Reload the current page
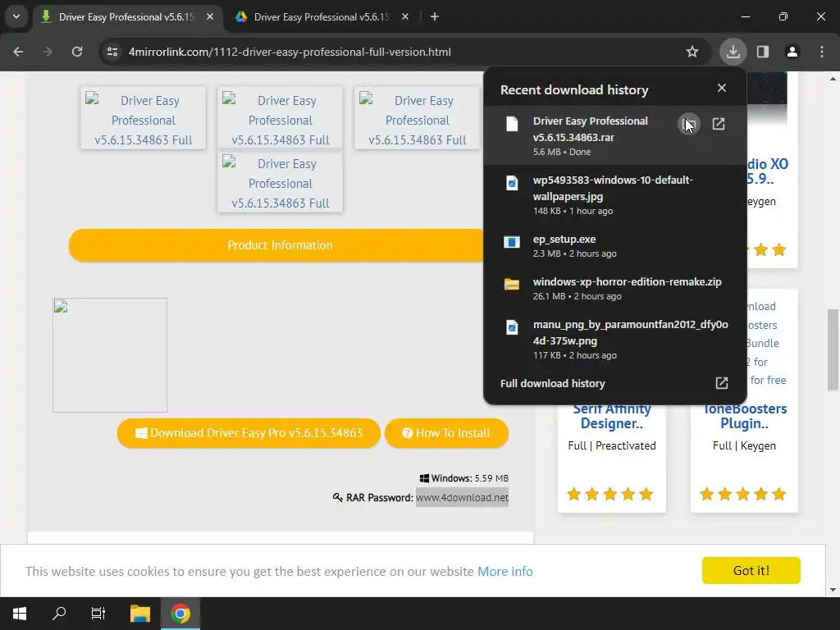The width and height of the screenshot is (840, 630). click(77, 52)
